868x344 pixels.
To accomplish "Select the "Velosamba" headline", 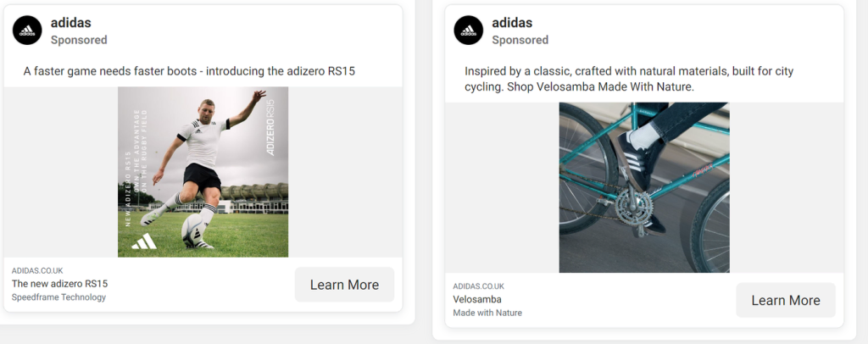I will [x=477, y=299].
